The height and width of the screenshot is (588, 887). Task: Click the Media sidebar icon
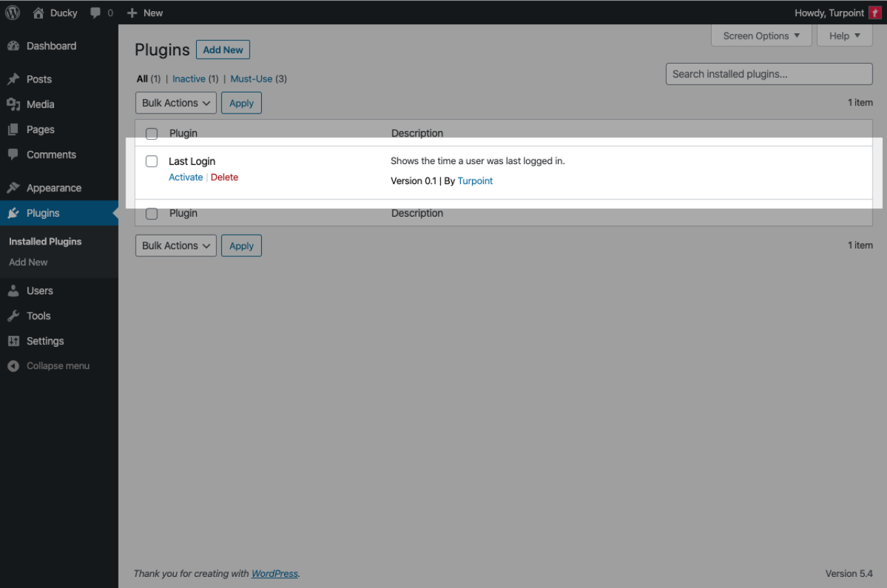point(13,104)
